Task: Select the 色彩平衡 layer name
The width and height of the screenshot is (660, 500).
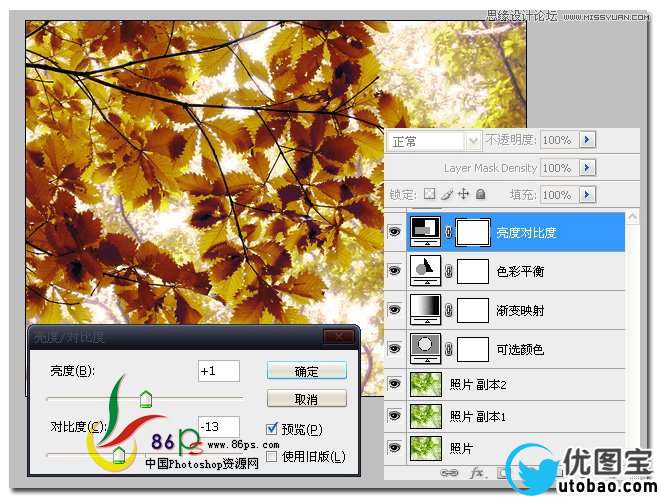Action: point(520,271)
